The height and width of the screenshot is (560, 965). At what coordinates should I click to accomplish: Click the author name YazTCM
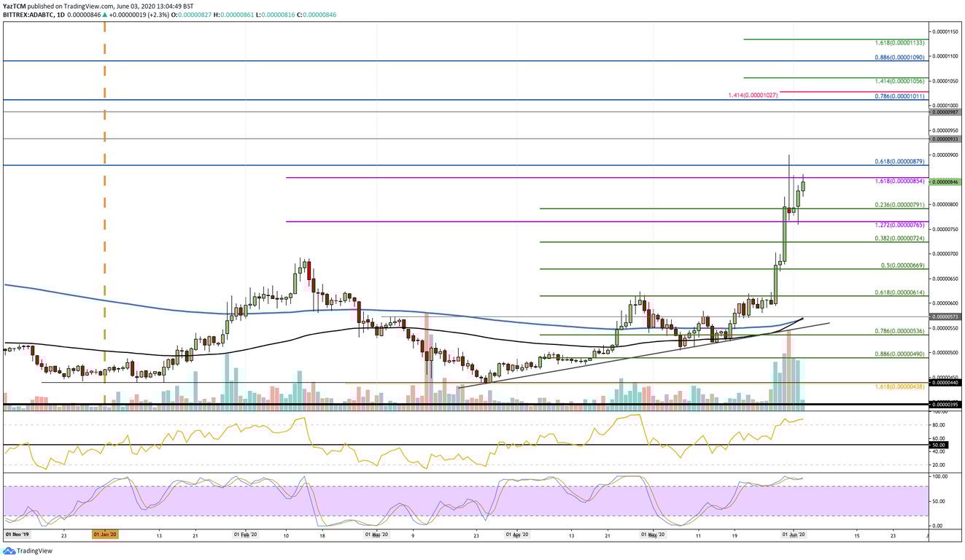(x=13, y=5)
